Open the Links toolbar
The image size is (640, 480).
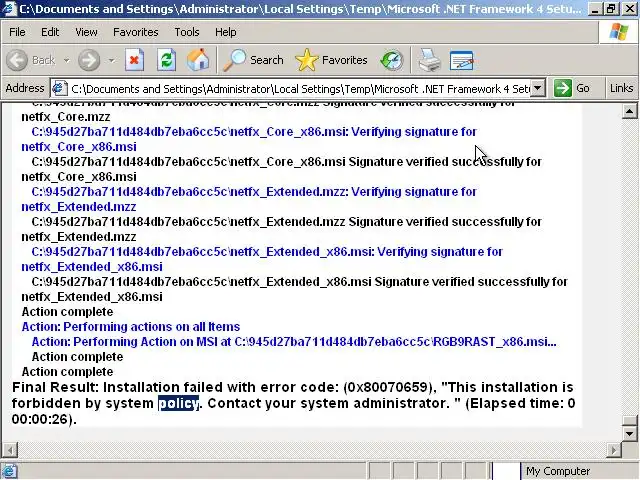point(621,88)
